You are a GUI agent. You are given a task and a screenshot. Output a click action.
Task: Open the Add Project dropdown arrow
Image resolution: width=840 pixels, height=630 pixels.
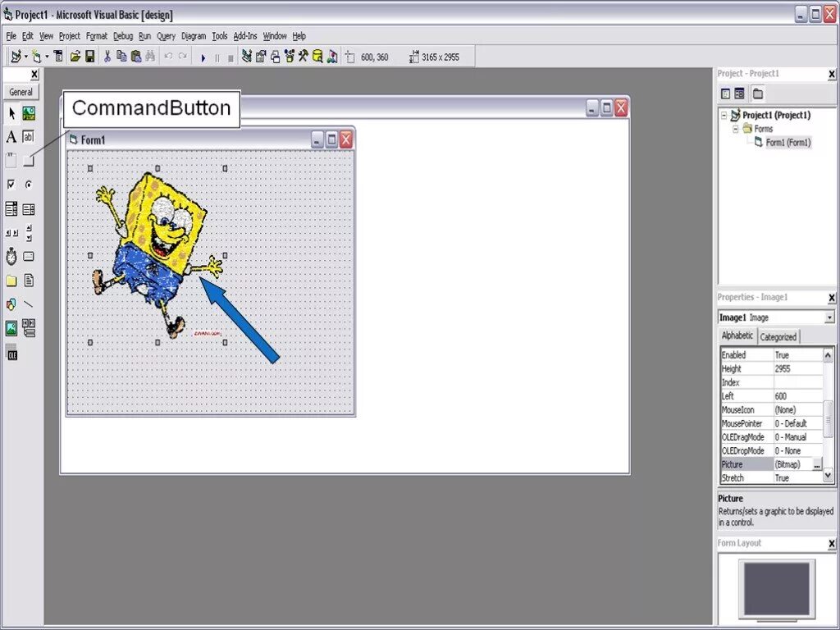point(25,57)
